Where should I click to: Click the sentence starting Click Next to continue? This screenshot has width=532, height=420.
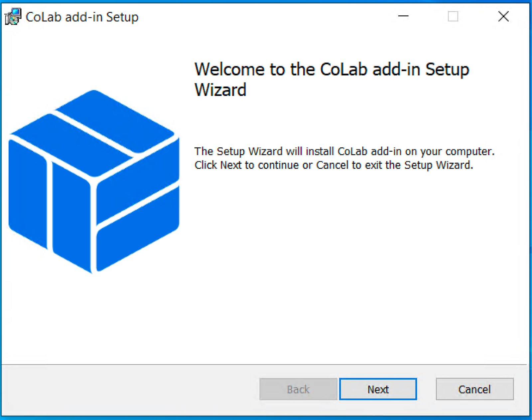[333, 165]
